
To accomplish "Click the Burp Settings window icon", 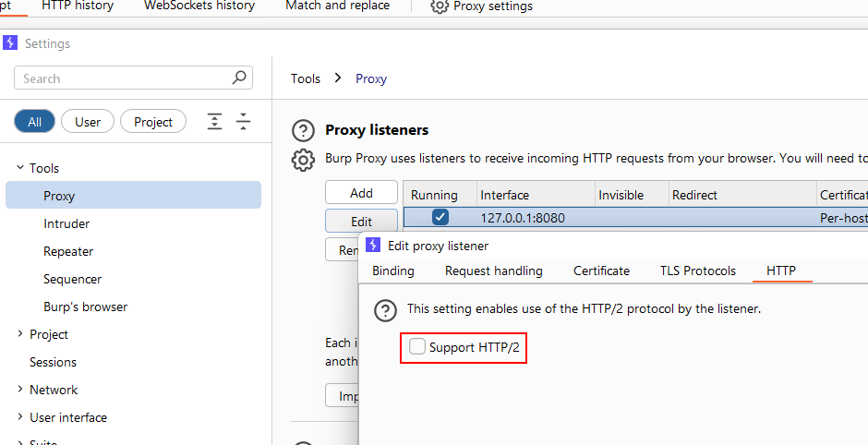I will coord(10,42).
